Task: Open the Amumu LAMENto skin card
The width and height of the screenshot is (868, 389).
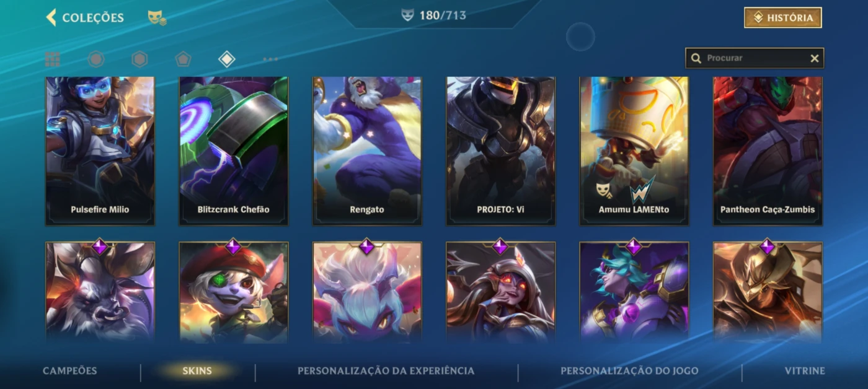Action: 634,151
